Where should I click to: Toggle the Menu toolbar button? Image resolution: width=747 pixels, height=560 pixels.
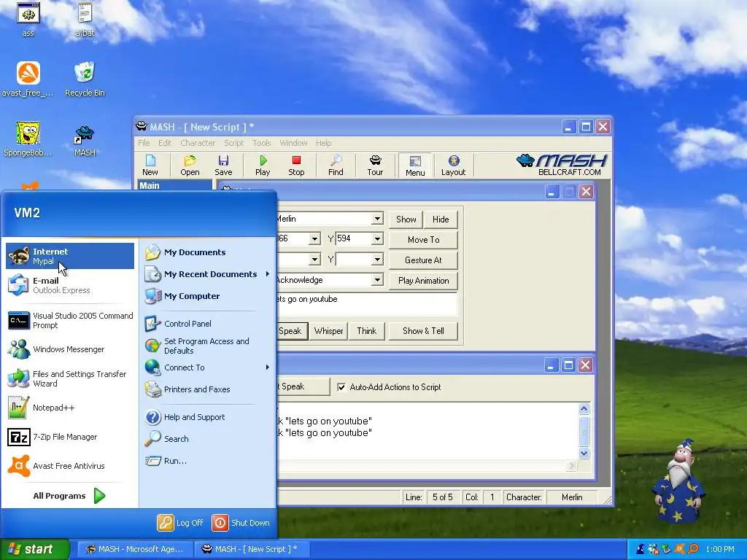pyautogui.click(x=415, y=166)
